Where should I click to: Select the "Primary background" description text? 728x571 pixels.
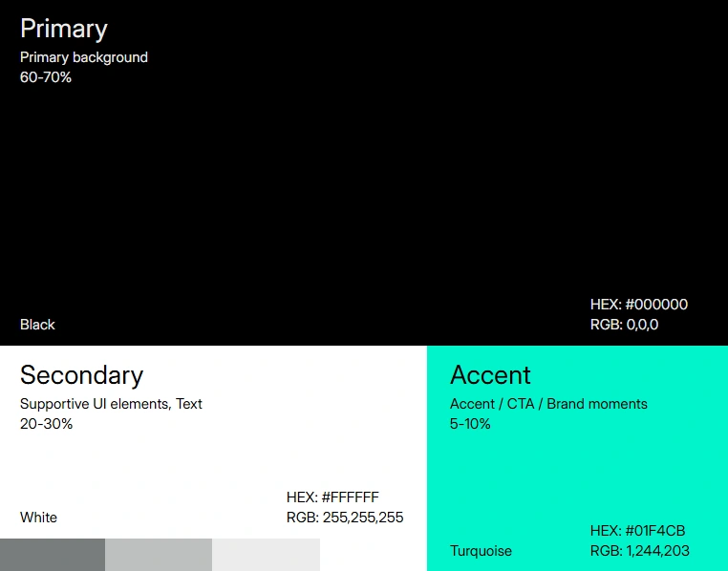click(x=84, y=57)
